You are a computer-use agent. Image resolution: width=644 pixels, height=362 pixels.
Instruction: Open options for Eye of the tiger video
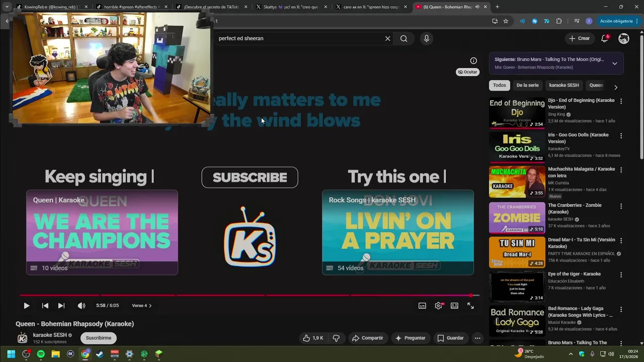point(621,275)
